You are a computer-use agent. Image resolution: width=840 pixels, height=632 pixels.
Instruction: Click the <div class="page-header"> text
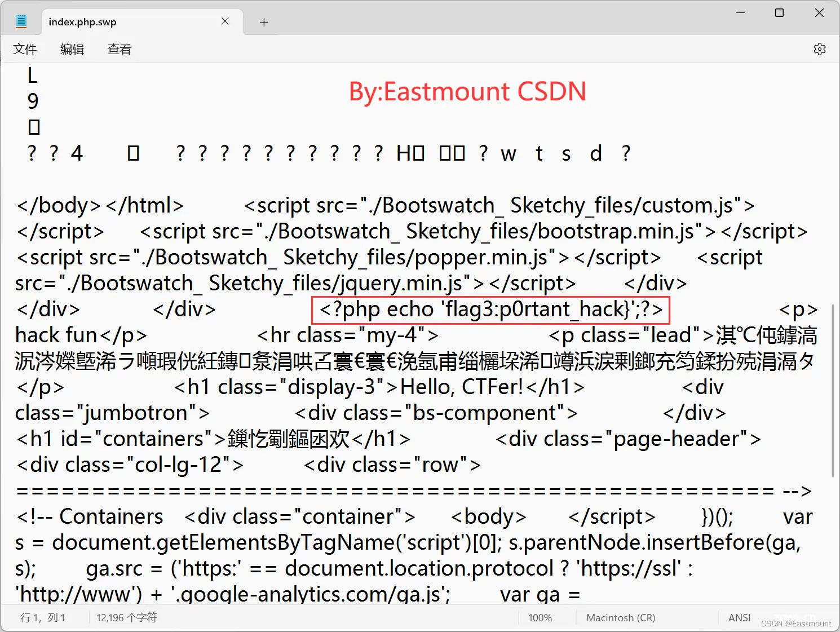click(x=628, y=439)
